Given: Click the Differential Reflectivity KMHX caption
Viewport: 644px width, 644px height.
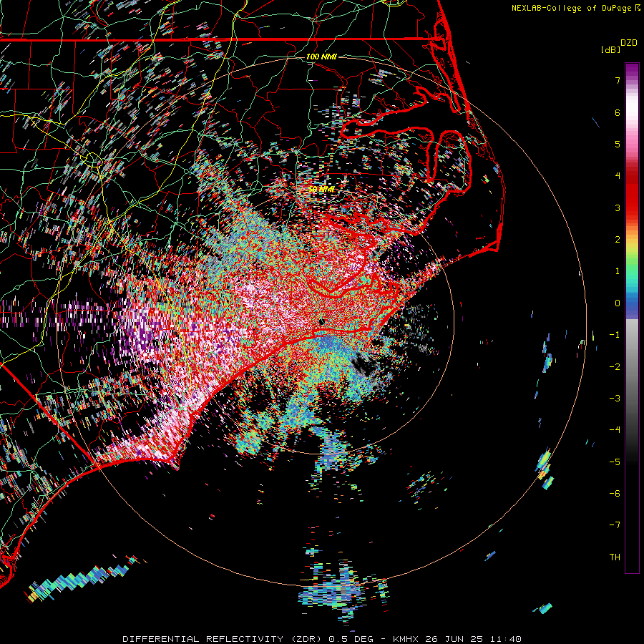Looking at the screenshot, I should pyautogui.click(x=322, y=639).
